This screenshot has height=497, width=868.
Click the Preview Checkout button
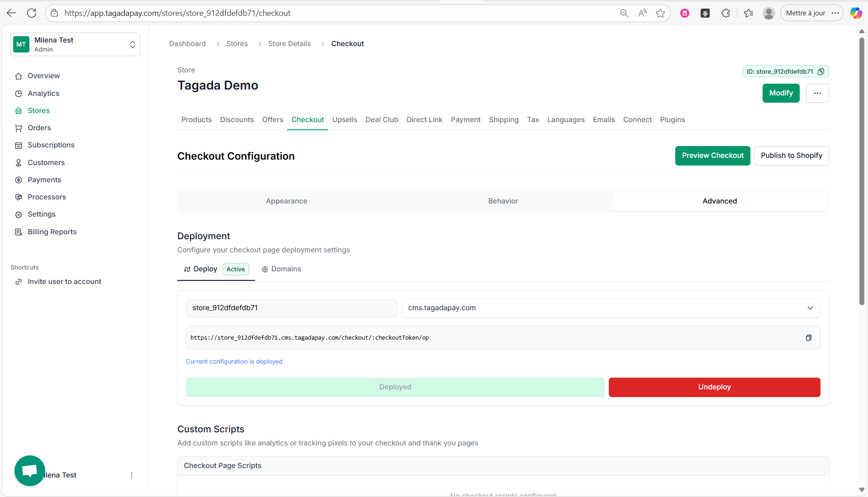tap(712, 156)
